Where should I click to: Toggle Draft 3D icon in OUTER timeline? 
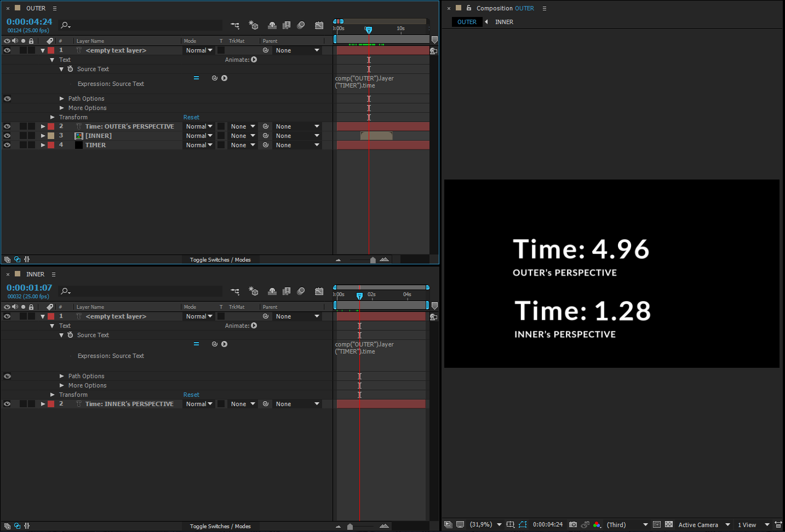253,25
